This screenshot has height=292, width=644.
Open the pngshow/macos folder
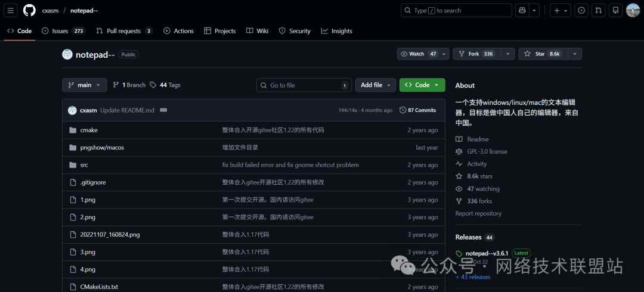tap(102, 147)
